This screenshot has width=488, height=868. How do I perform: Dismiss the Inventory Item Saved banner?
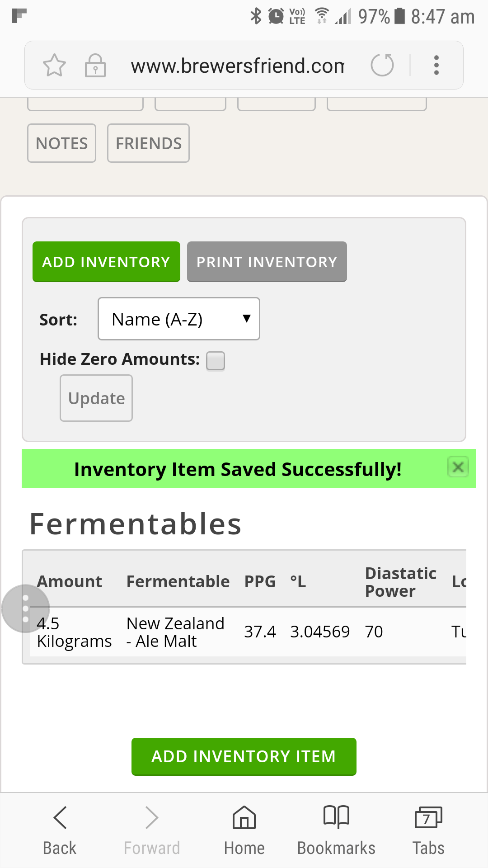[458, 467]
